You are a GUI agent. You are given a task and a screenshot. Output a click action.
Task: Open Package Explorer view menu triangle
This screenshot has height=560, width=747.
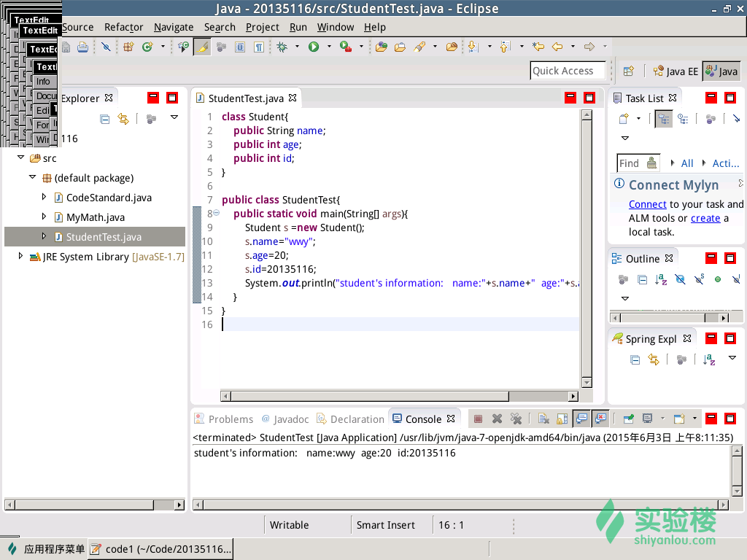174,117
